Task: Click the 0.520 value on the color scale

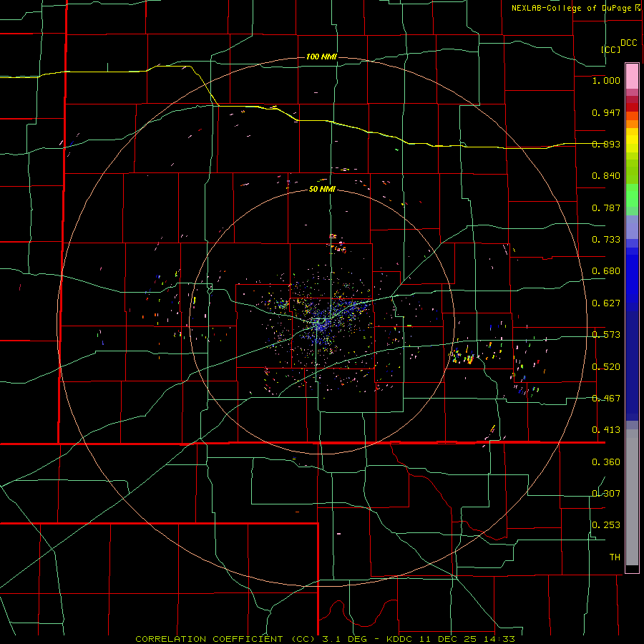Action: pos(606,367)
